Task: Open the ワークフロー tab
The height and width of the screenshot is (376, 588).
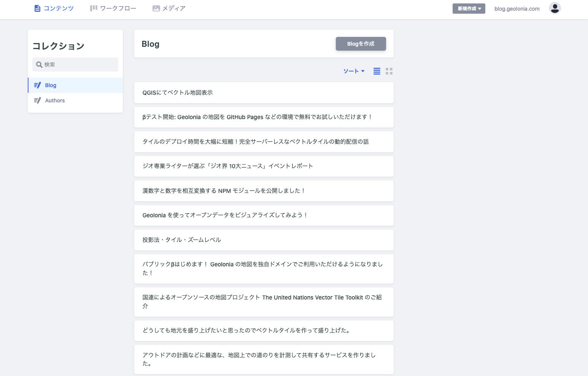Action: (x=113, y=8)
